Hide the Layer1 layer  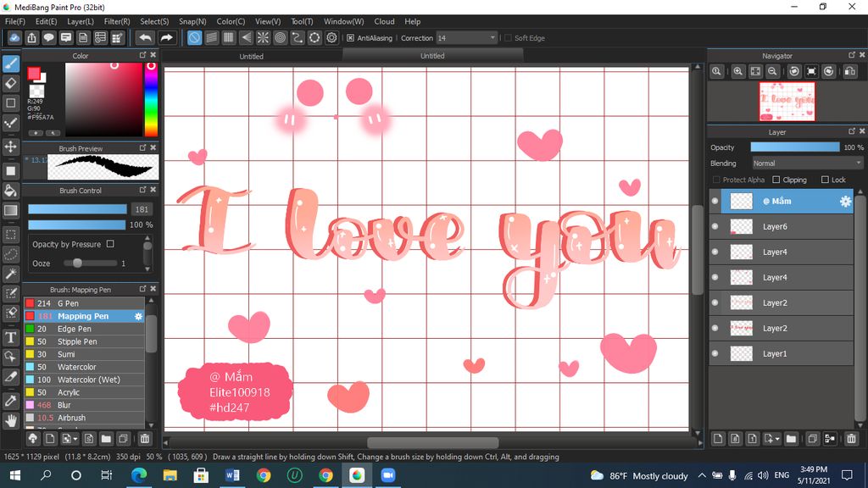point(715,353)
